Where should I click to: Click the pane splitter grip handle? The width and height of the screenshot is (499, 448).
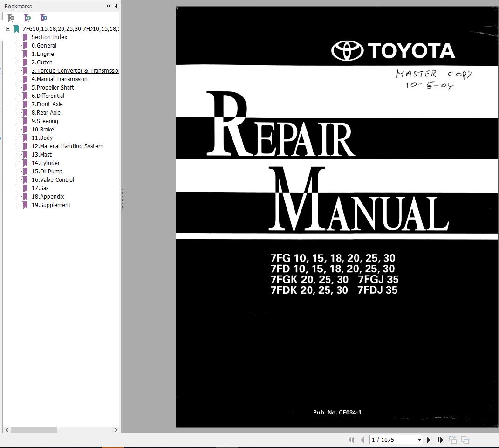click(123, 200)
